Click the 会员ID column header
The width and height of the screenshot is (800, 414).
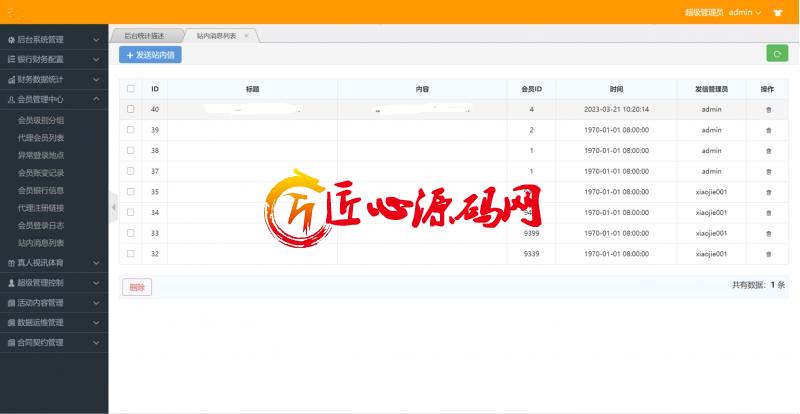pyautogui.click(x=531, y=89)
